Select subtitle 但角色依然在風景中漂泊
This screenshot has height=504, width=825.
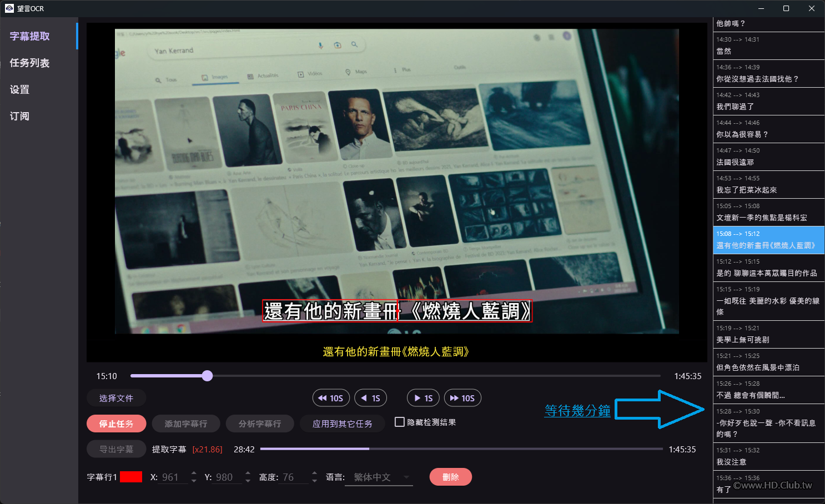[768, 362]
